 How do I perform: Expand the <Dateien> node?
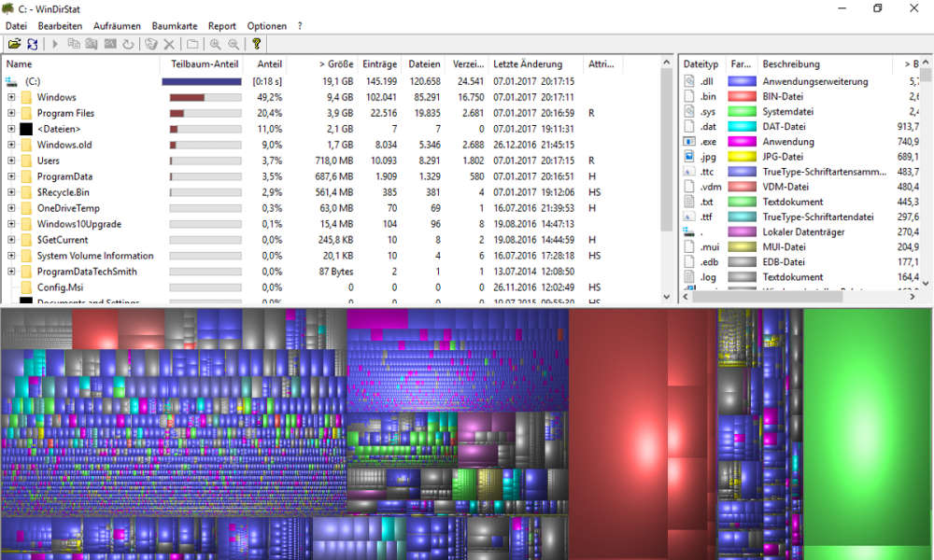pos(10,129)
